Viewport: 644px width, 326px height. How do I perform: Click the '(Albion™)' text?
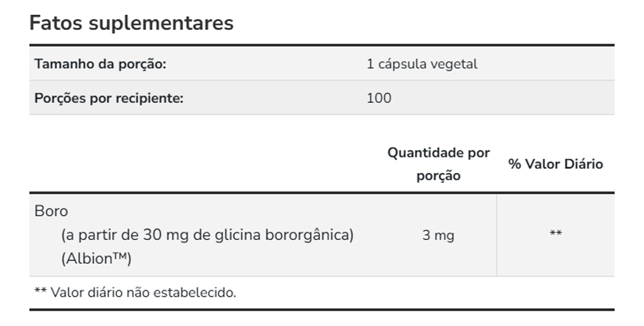(96, 259)
